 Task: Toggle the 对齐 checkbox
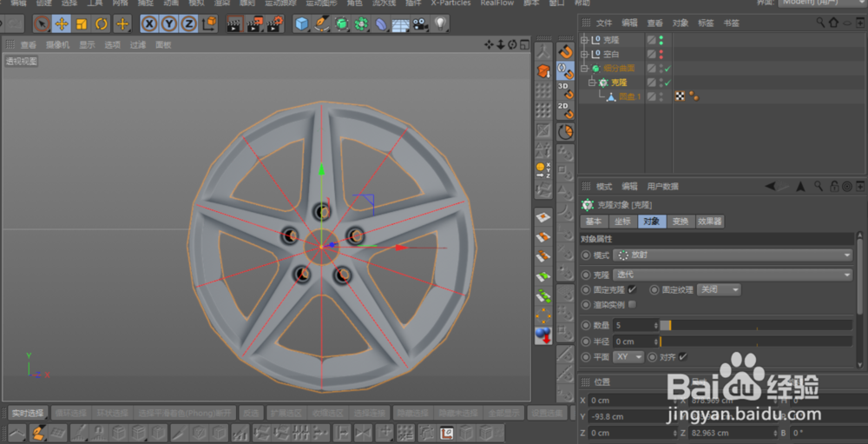[682, 356]
